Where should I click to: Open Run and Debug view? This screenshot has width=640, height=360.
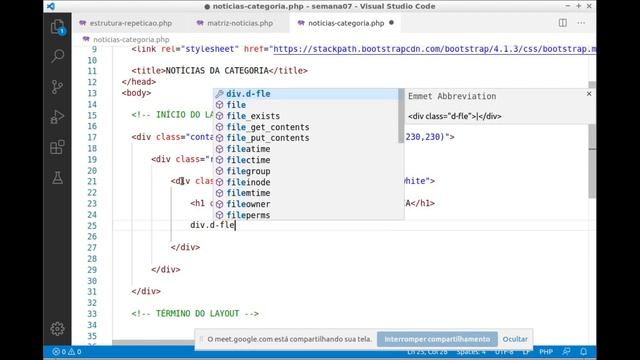click(58, 117)
